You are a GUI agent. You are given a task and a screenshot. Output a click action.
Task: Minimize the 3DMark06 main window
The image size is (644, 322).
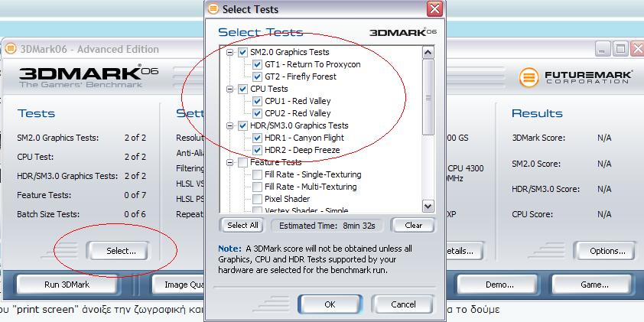[x=603, y=49]
